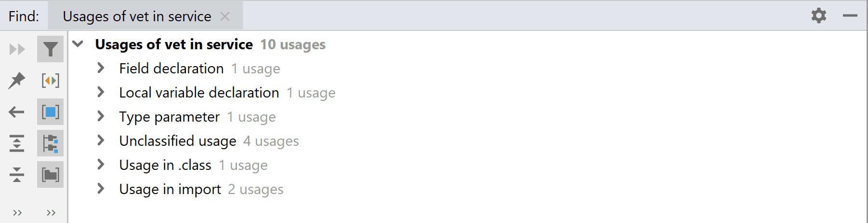Image resolution: width=868 pixels, height=223 pixels.
Task: Open the settings gear menu
Action: 818,16
